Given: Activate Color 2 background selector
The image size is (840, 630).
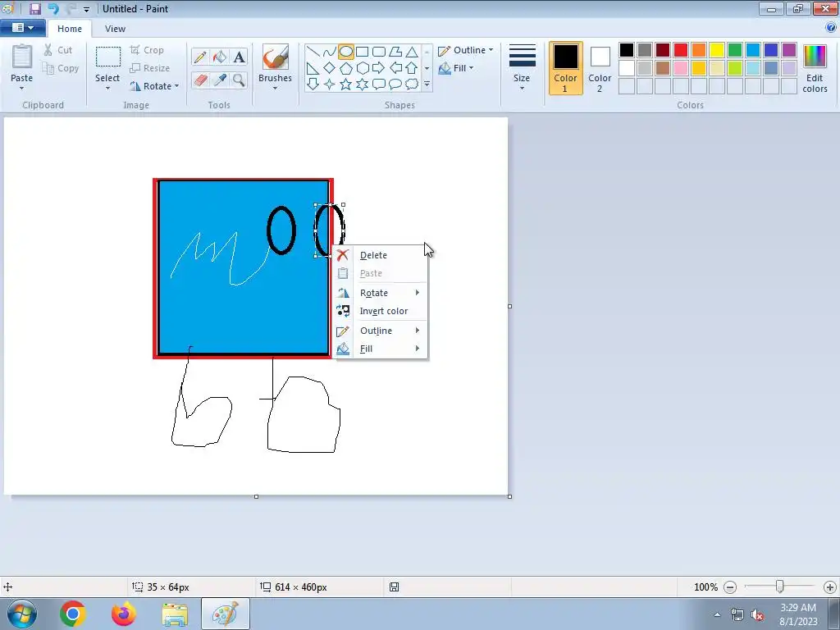Looking at the screenshot, I should point(600,68).
